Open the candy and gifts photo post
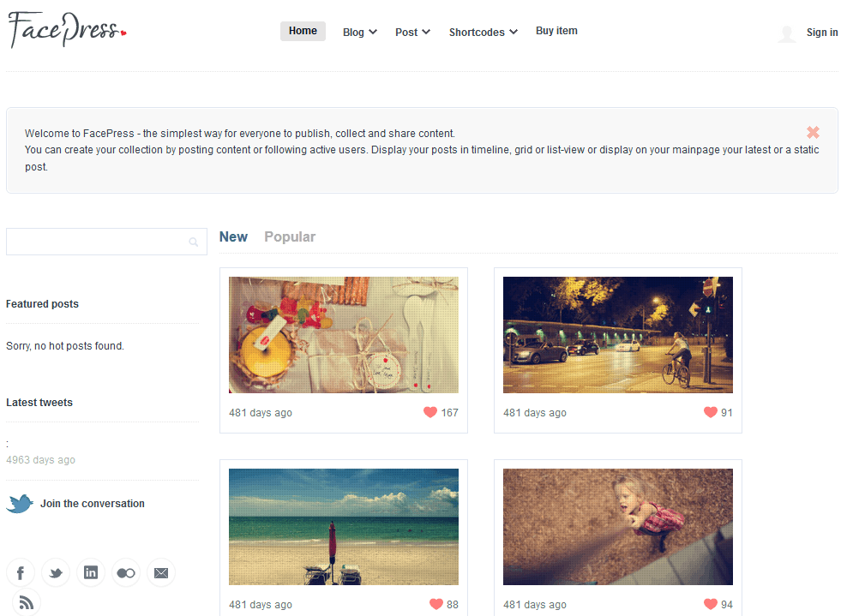853x616 pixels. tap(343, 335)
